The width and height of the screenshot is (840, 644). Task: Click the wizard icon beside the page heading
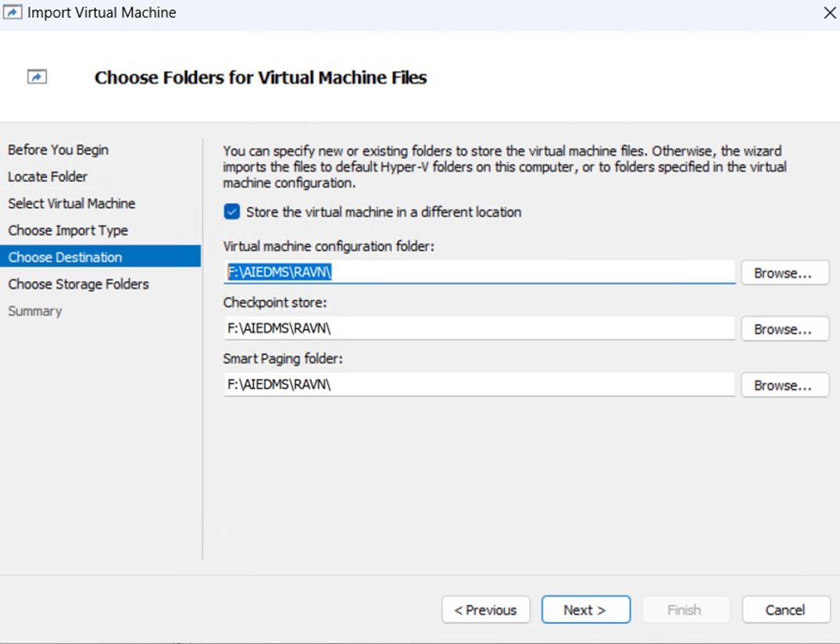click(x=37, y=77)
